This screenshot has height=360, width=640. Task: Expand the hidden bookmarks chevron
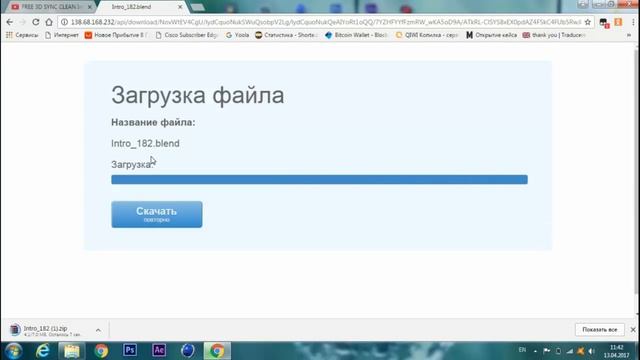click(x=629, y=35)
